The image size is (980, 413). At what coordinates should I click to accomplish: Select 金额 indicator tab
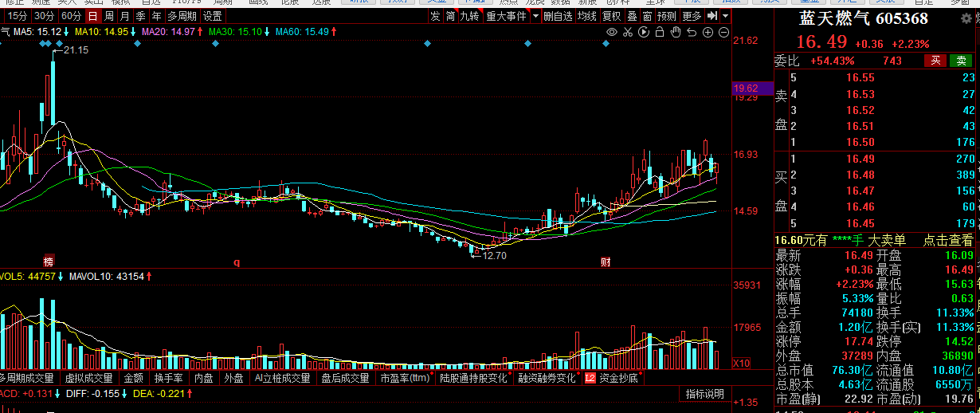[134, 378]
